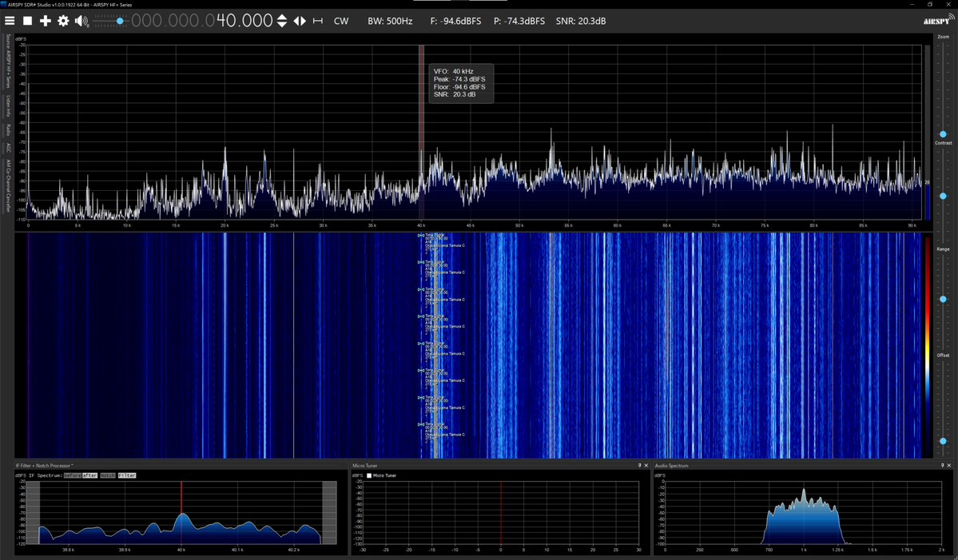Screen dimensions: 958x560
Task: Mute audio with the speaker icon
Action: pos(81,21)
